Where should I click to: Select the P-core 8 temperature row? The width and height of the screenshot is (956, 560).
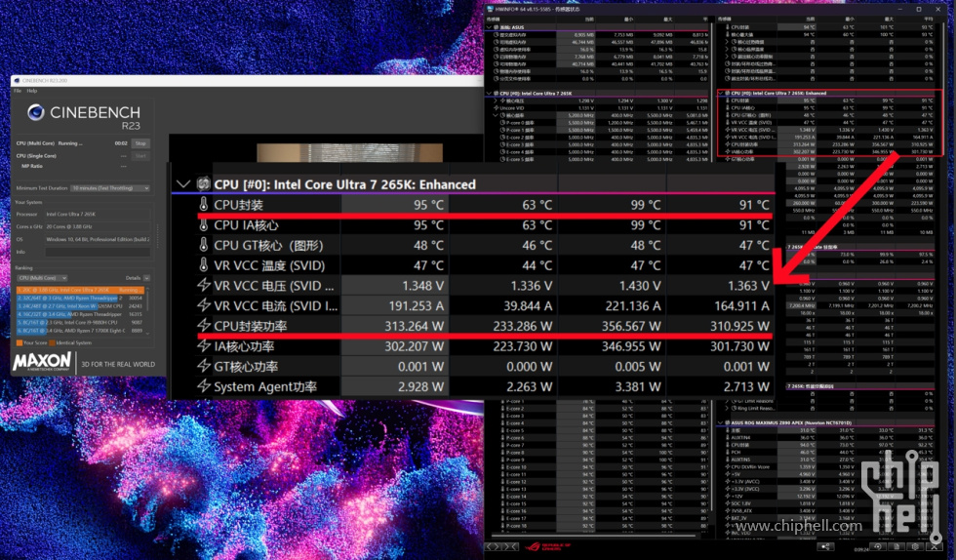pyautogui.click(x=598, y=453)
